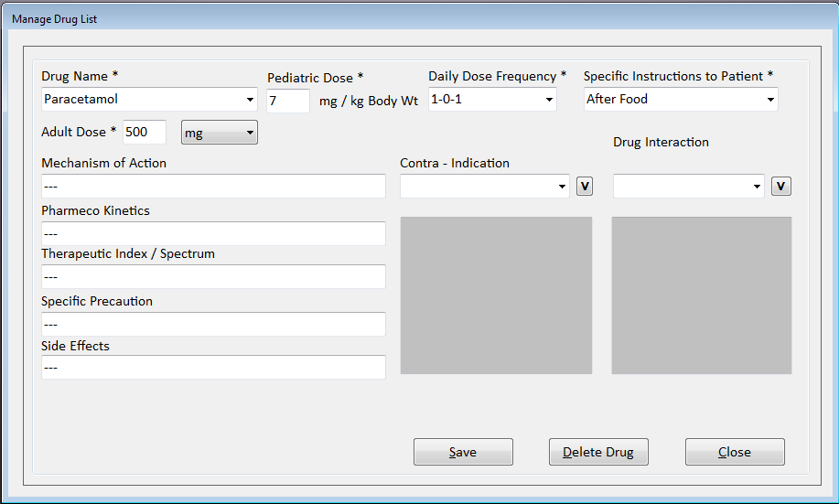Click the Contra-Indication list box area
The image size is (839, 504).
click(496, 295)
